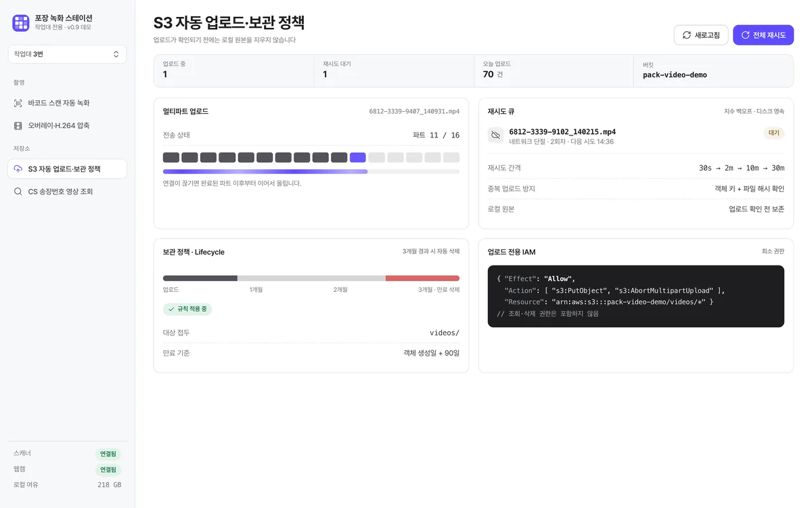
Task: Click the 218 GB local free value
Action: pos(110,485)
